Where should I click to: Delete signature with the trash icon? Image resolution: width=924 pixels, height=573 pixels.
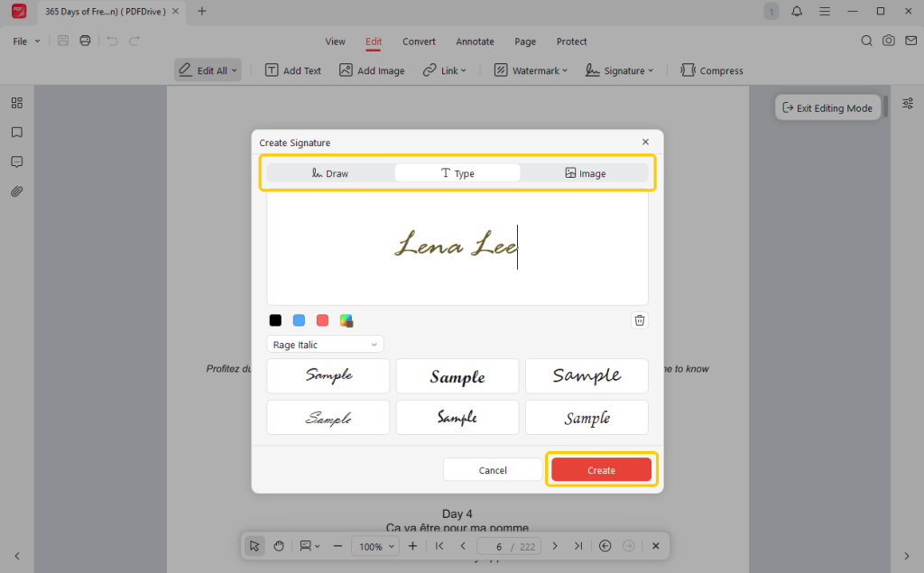pos(640,320)
